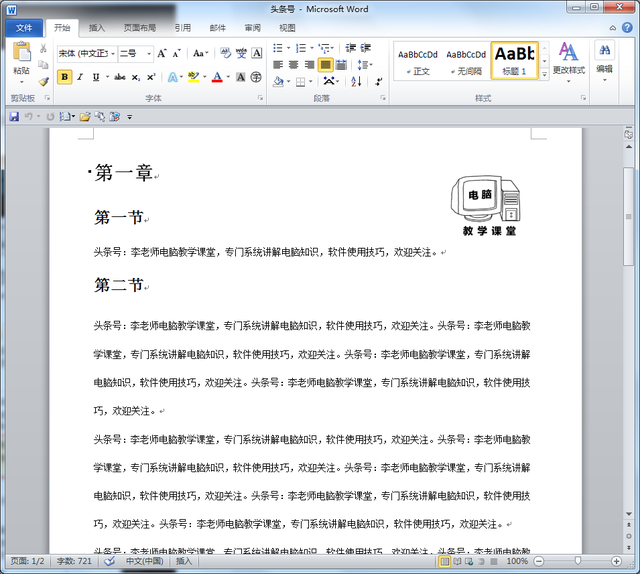Switch to 视图 tab
Screen dimensions: 640x574
[287, 28]
